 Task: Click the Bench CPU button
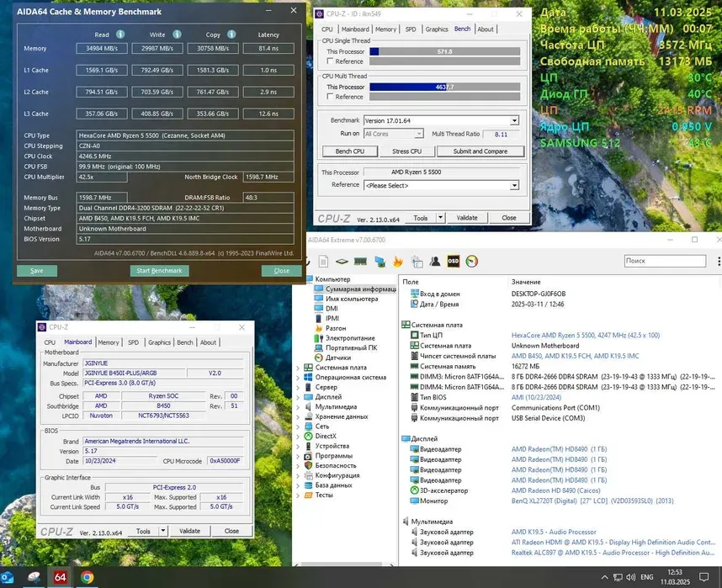[x=350, y=151]
